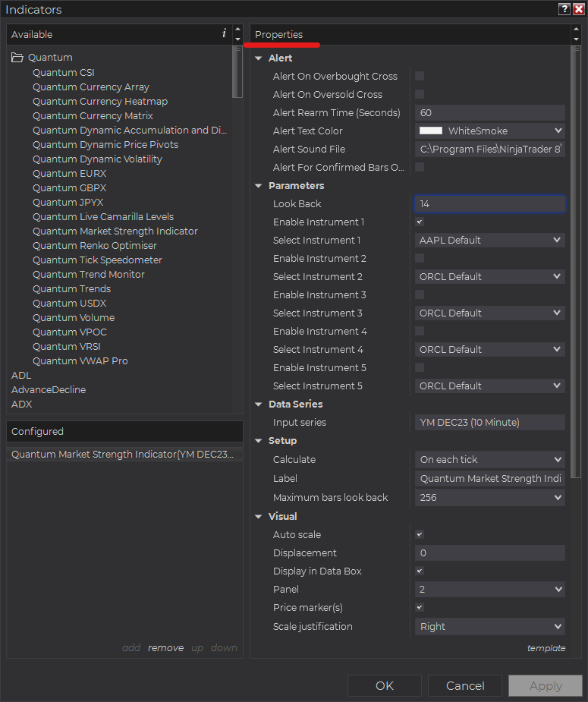Open Panel dropdown

click(x=490, y=589)
